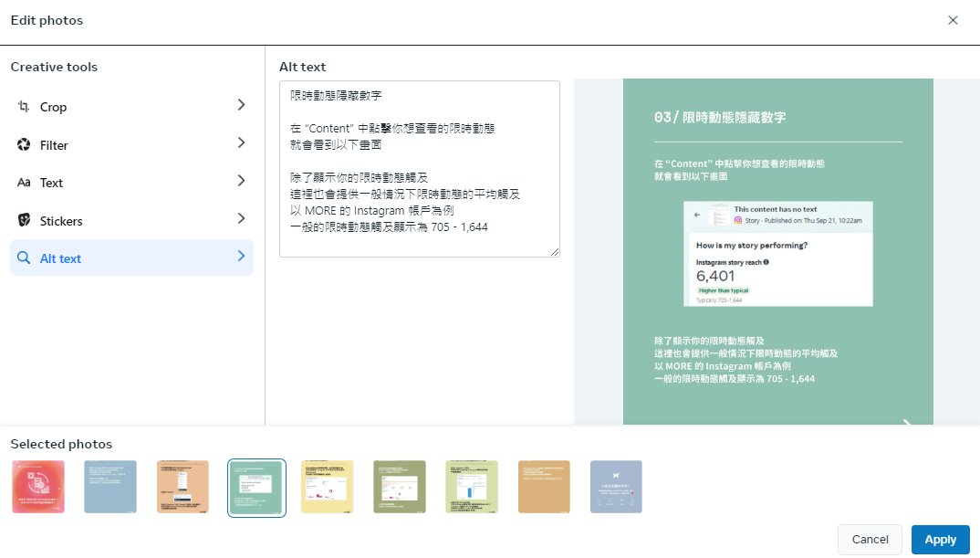Click the 'Alt text' panel heading

click(303, 67)
